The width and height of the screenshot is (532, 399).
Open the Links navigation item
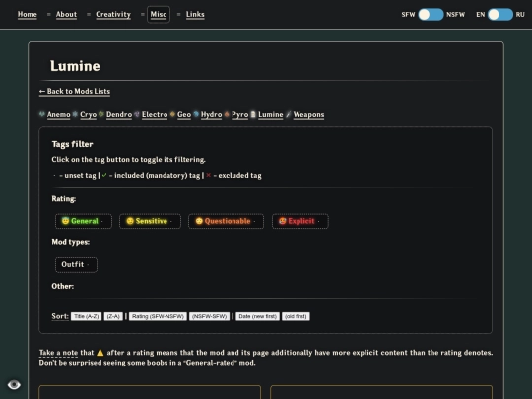pyautogui.click(x=195, y=14)
